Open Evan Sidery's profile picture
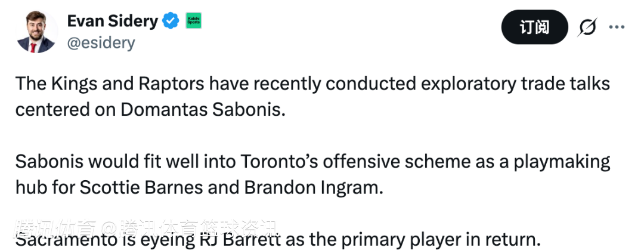Image resolution: width=644 pixels, height=250 pixels. pos(36,32)
